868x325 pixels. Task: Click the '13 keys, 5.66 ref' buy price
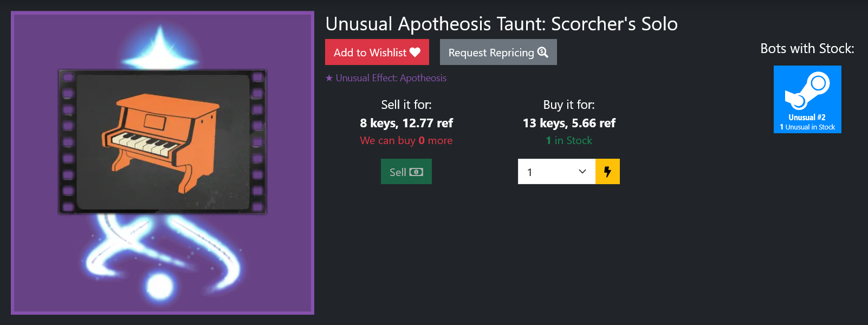[x=569, y=123]
